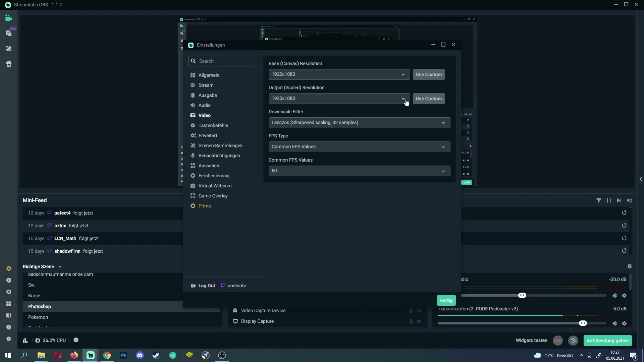Open the Erweitert settings tab
This screenshot has height=362, width=644.
(208, 135)
